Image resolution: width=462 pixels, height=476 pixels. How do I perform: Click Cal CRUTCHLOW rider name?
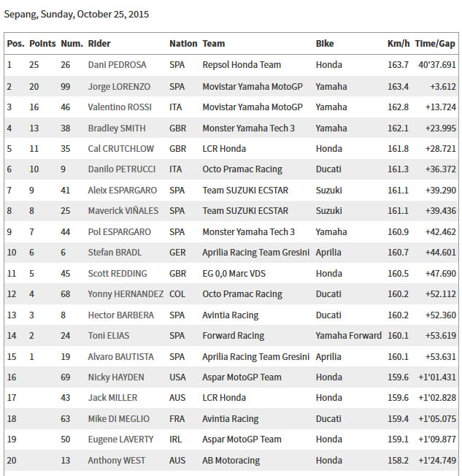click(x=121, y=149)
